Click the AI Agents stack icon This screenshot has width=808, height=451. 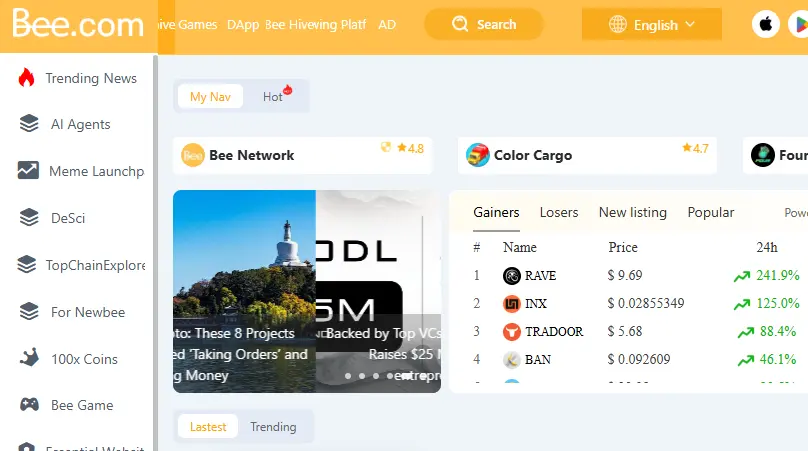29,124
